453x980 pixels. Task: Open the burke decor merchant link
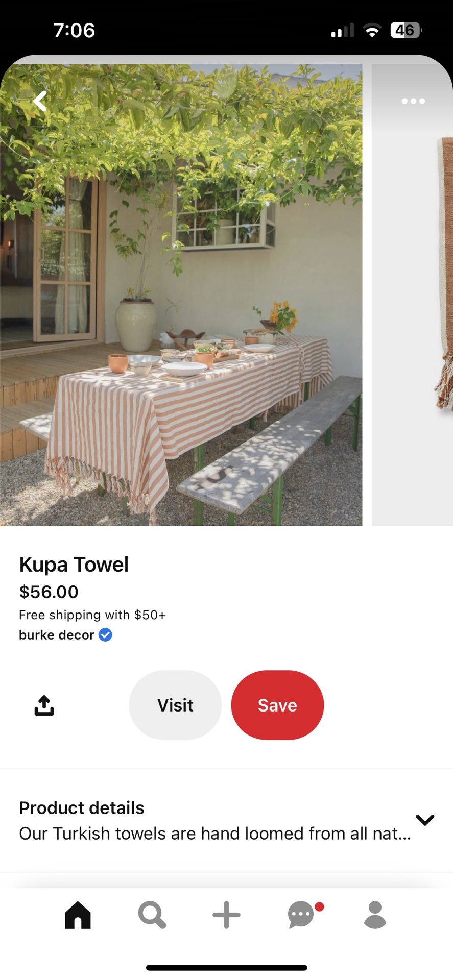(x=57, y=635)
